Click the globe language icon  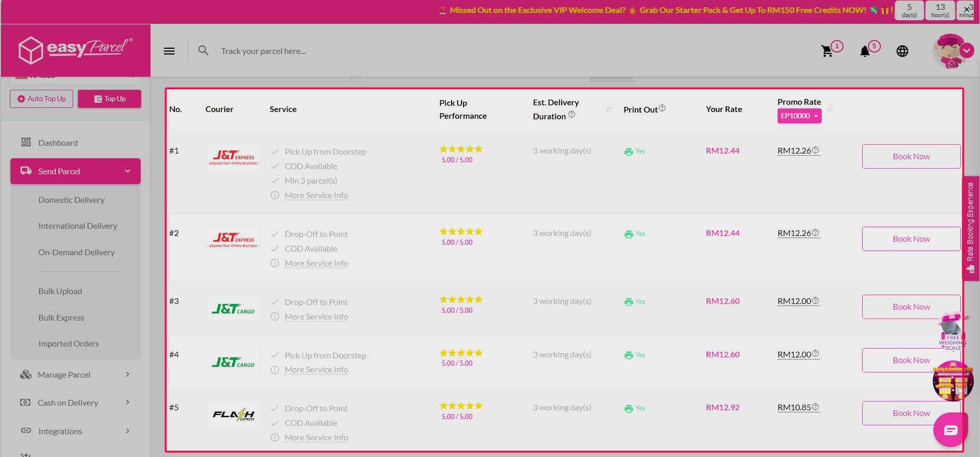point(902,51)
